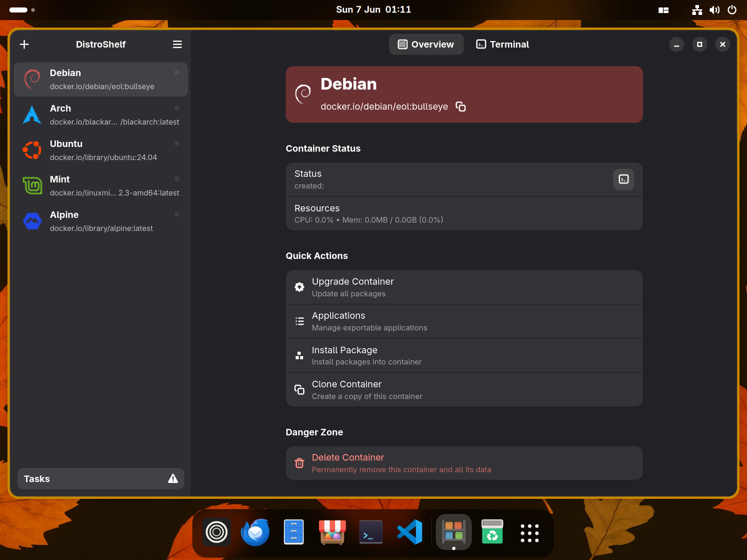This screenshot has height=560, width=747.
Task: Click the Mint logo icon in the sidebar
Action: [x=32, y=186]
